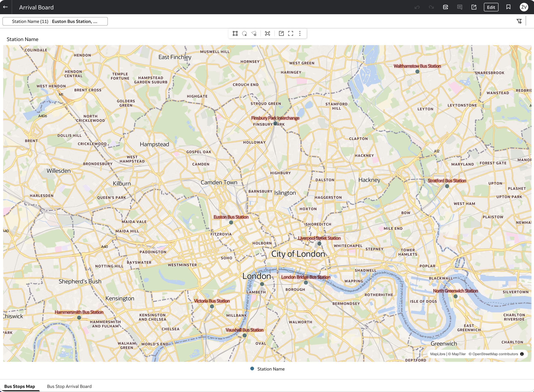This screenshot has width=534, height=392.
Task: Open OpenStreetMap contributors link
Action: tap(493, 354)
